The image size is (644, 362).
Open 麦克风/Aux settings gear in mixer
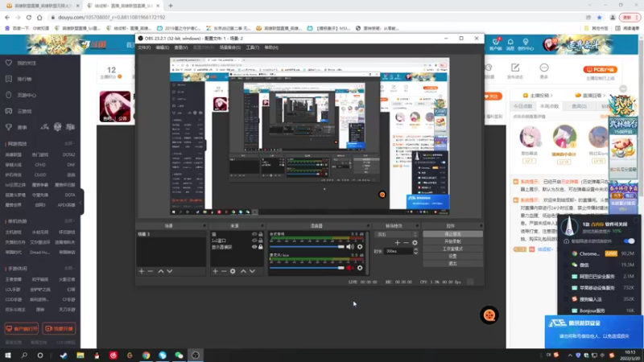(x=360, y=268)
